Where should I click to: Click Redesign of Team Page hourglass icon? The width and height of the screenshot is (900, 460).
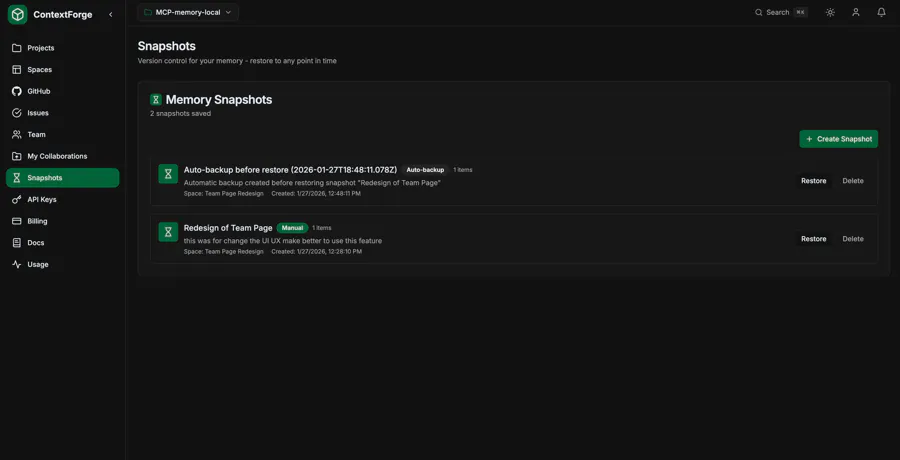[168, 232]
